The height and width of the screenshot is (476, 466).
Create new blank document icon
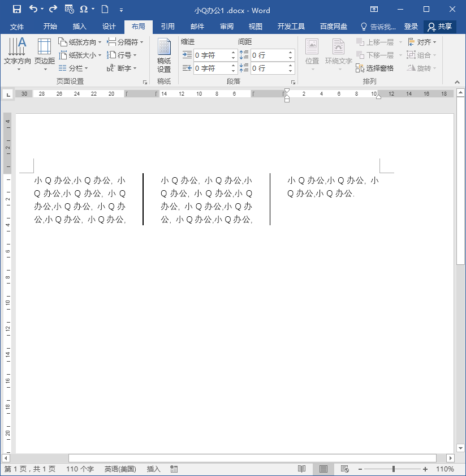click(x=105, y=10)
